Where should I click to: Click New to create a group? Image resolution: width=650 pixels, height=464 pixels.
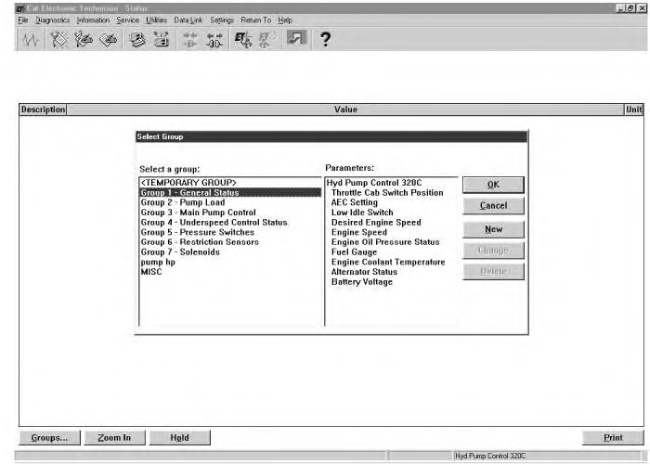(494, 229)
